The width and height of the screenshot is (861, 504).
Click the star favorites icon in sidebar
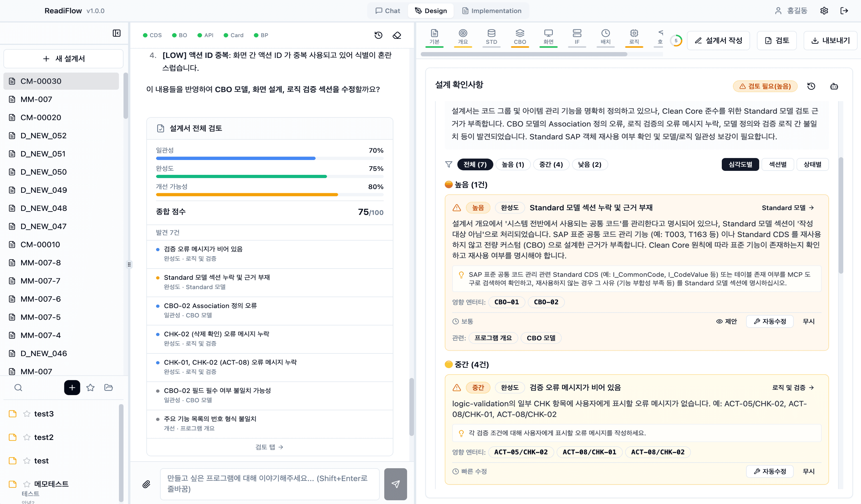click(90, 387)
